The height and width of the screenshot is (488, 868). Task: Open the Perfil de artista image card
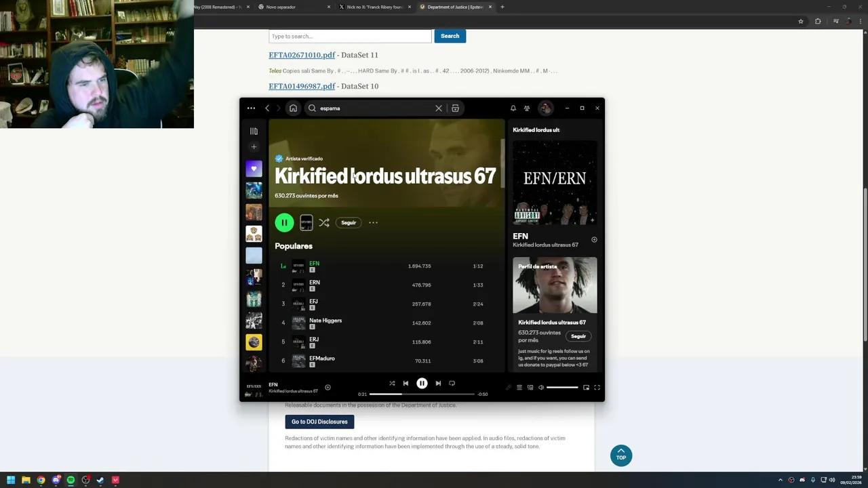[555, 285]
